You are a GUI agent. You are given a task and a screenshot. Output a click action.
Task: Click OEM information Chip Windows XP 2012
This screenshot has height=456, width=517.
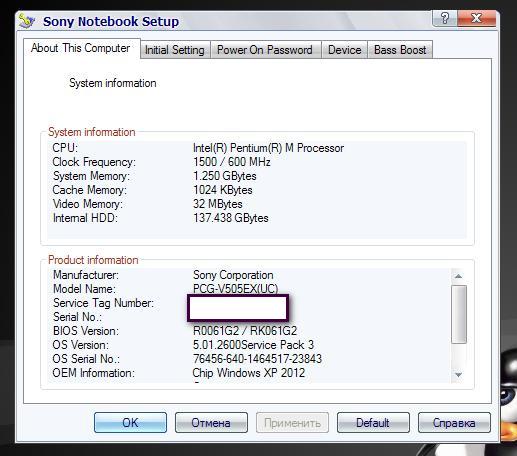(x=249, y=373)
